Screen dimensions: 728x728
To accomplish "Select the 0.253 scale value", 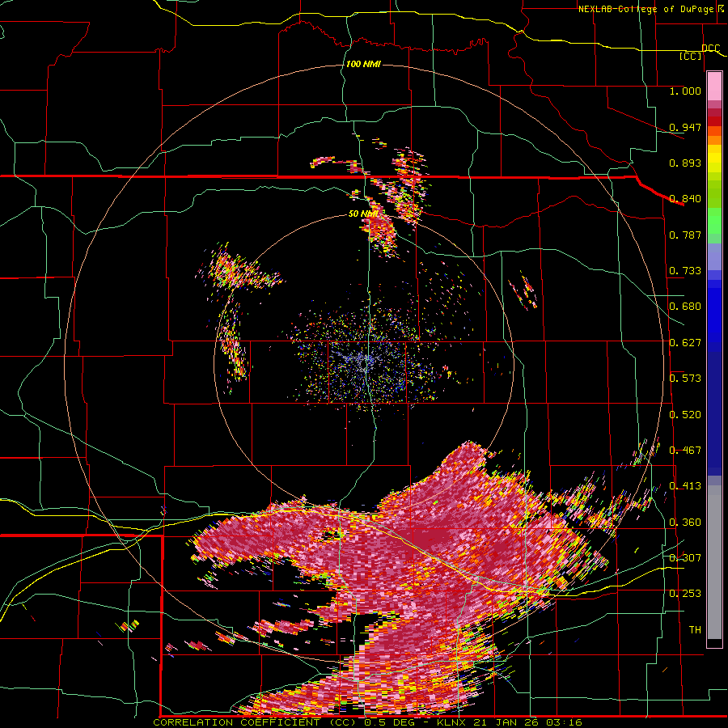I will (685, 594).
